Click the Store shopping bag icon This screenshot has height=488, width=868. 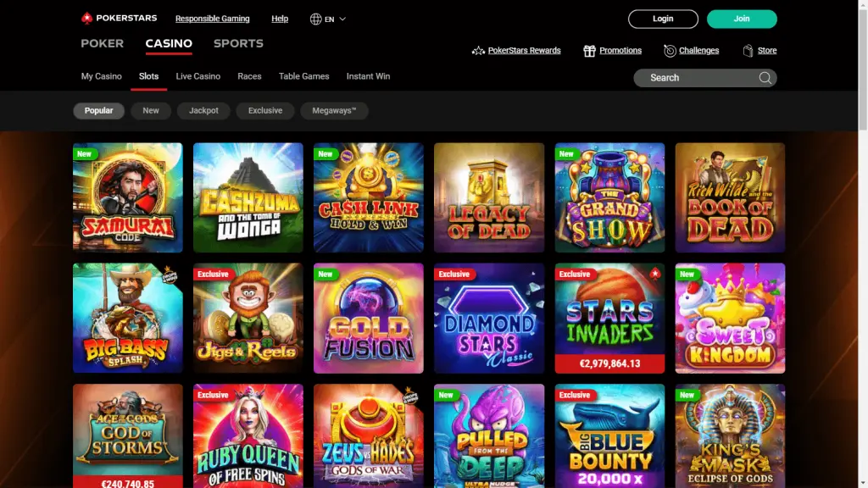(x=748, y=51)
